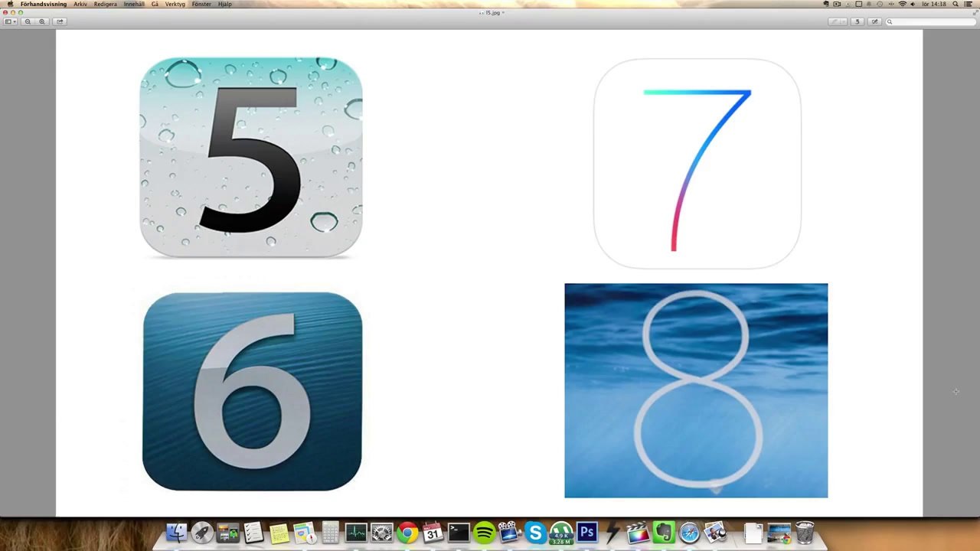Viewport: 980px width, 551px height.
Task: Open Calculator from the Dock
Action: tap(331, 533)
